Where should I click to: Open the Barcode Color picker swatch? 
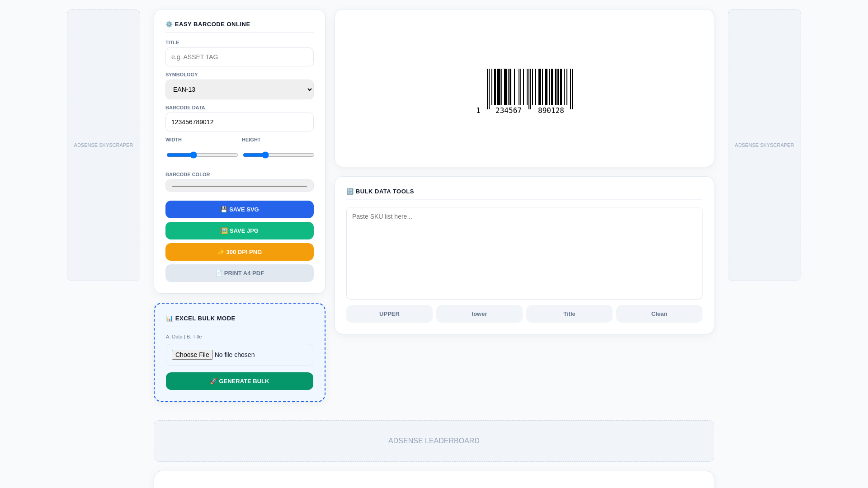click(239, 186)
